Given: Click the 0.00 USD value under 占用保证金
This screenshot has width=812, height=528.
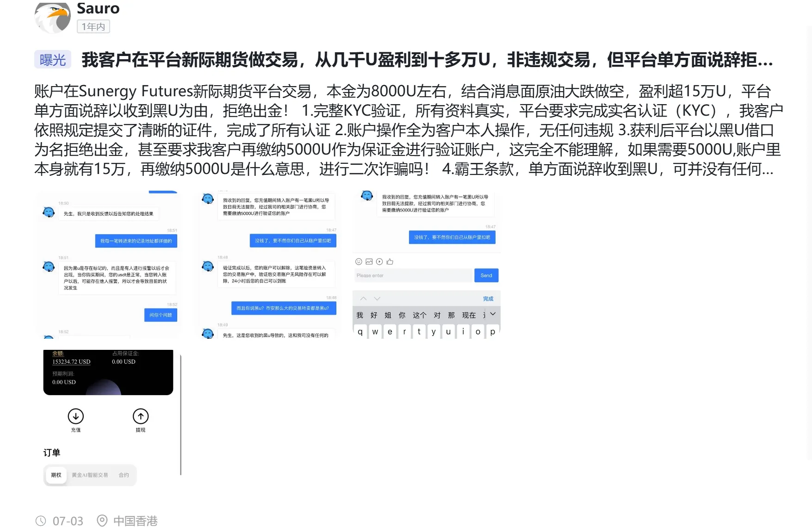Looking at the screenshot, I should pyautogui.click(x=124, y=362).
